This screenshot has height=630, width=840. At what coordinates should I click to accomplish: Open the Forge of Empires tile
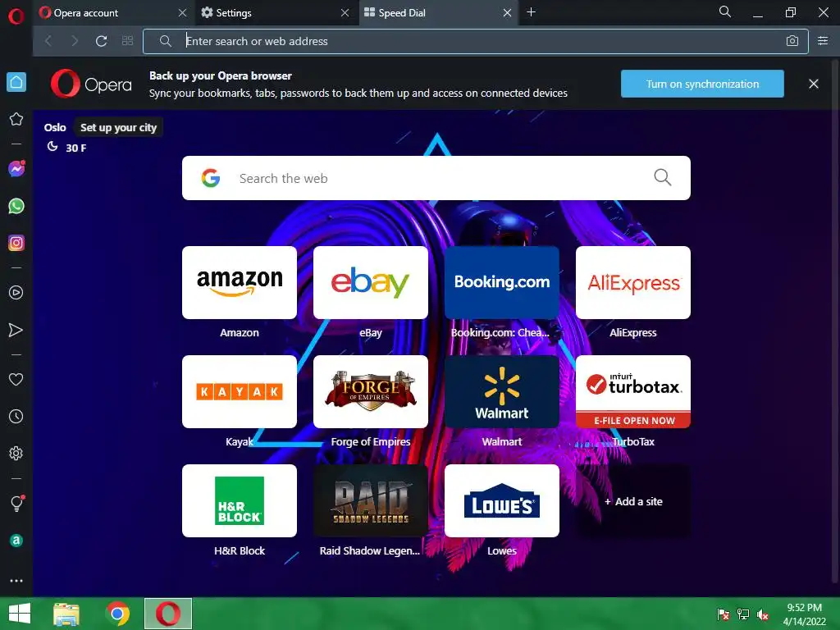[x=371, y=391]
